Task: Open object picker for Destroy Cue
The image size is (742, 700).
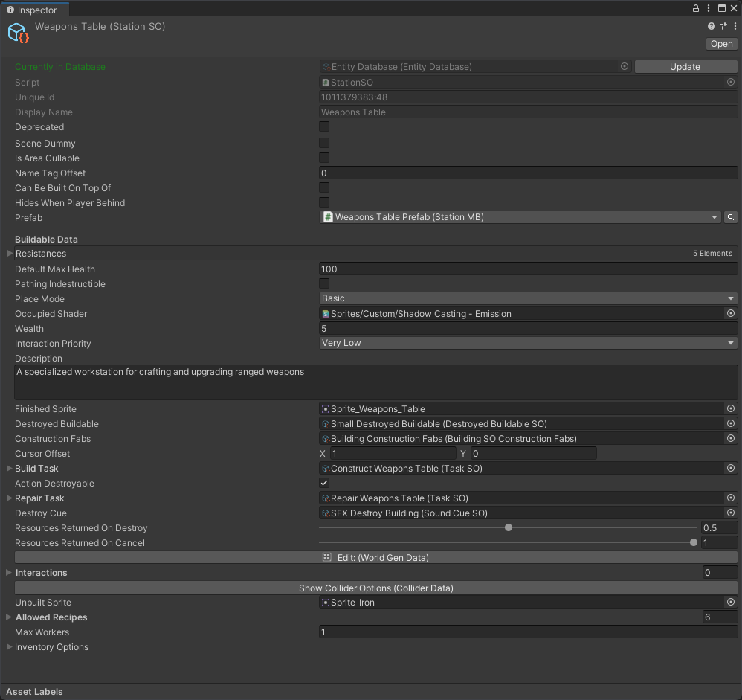Action: point(731,513)
